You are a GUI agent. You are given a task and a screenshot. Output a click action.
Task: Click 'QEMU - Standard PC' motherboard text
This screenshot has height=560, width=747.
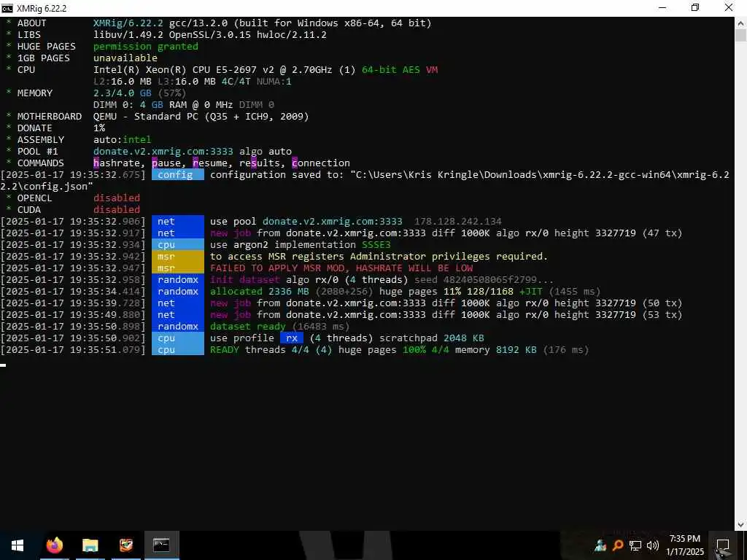pyautogui.click(x=145, y=116)
